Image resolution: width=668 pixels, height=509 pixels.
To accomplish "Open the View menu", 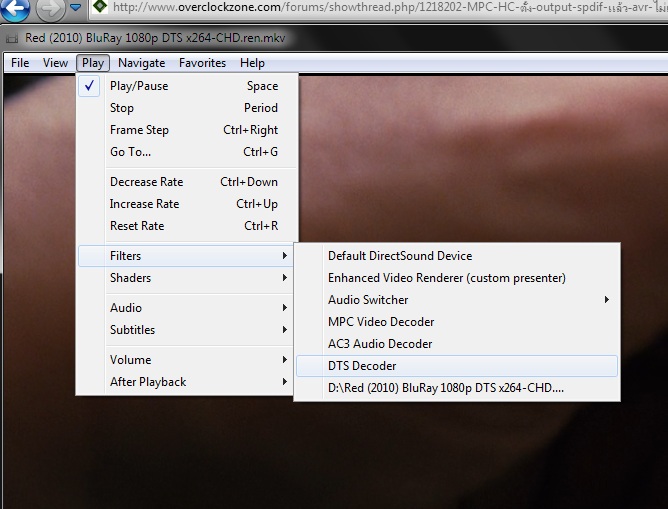I will [x=55, y=63].
